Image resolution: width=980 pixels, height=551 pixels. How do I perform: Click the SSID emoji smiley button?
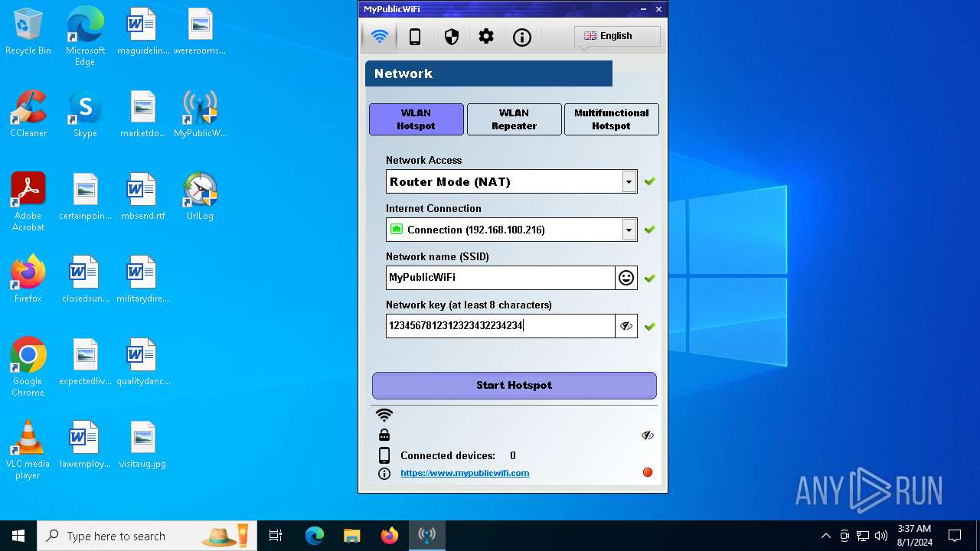(x=626, y=278)
